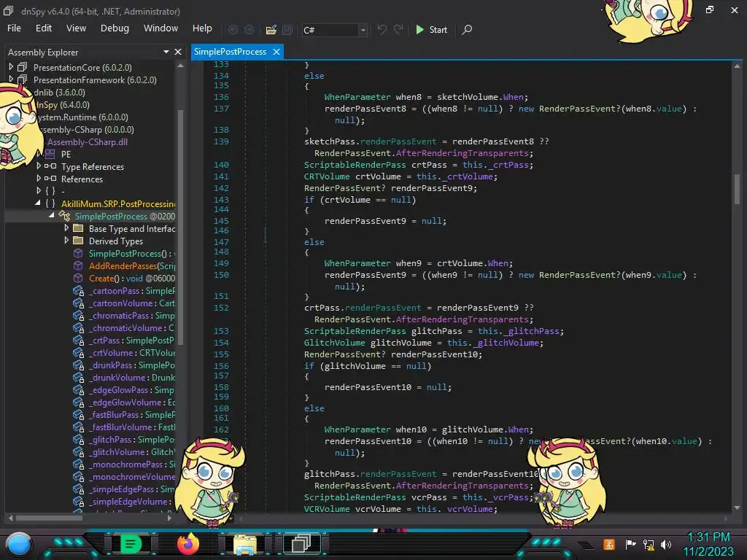Screen dimensions: 747x560
Task: Click the Open file folder icon
Action: click(x=271, y=30)
